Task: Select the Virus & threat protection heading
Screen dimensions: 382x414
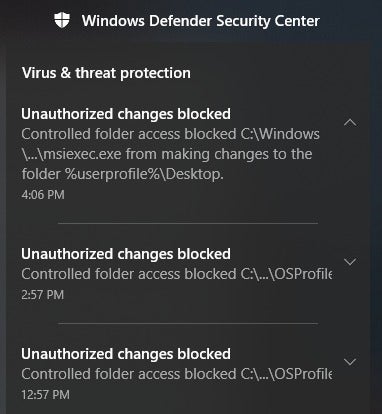Action: point(106,73)
